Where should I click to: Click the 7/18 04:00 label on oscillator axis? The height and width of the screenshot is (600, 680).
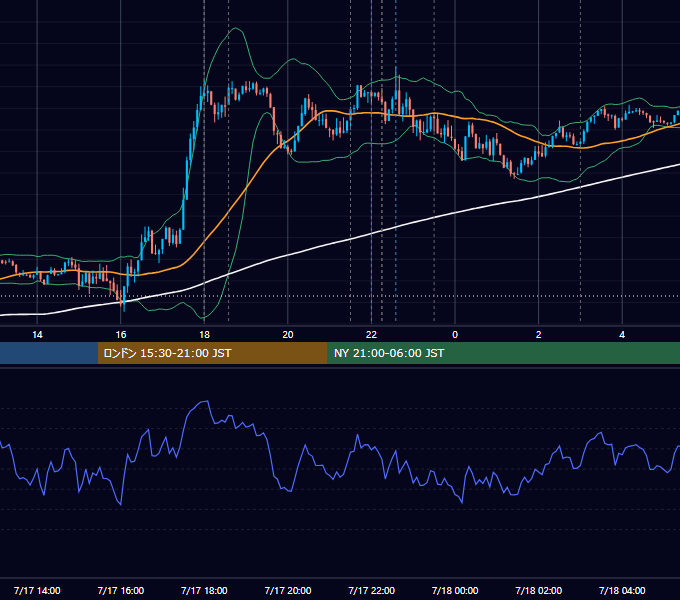(622, 590)
